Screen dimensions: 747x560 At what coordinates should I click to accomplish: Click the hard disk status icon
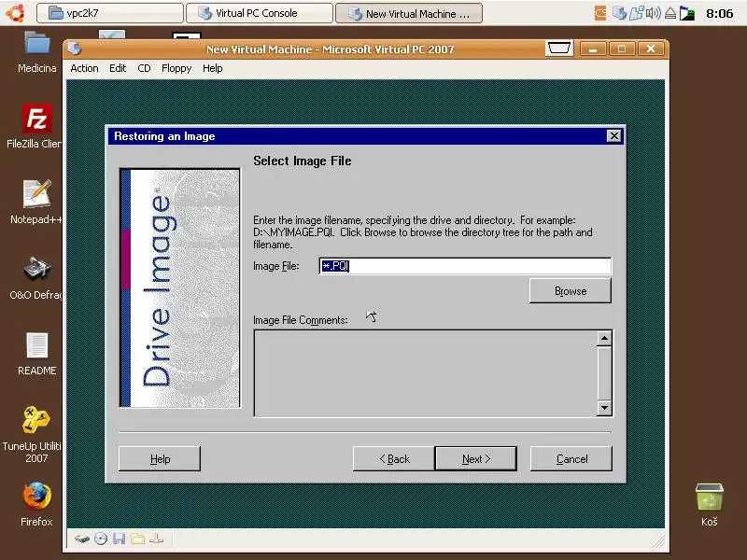[82, 539]
